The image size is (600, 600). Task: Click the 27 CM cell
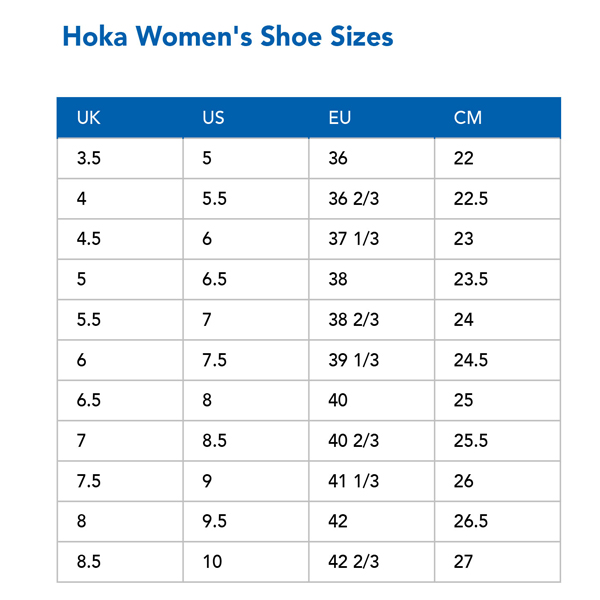pos(497,562)
